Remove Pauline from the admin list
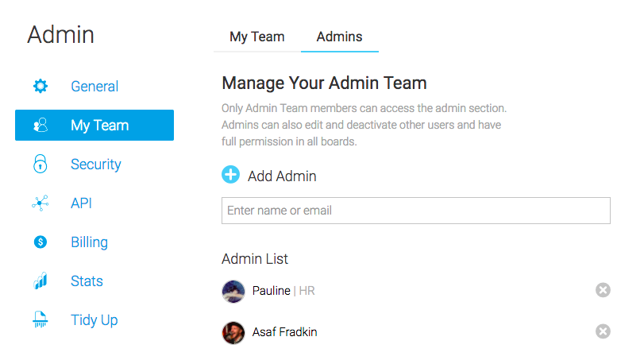Image resolution: width=644 pixels, height=360 pixels. (x=603, y=290)
